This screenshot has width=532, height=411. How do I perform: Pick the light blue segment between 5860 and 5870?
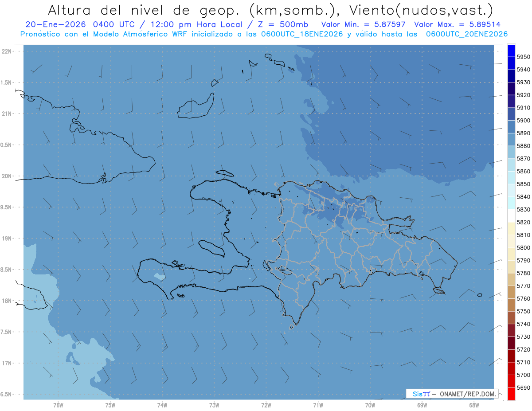click(x=511, y=165)
